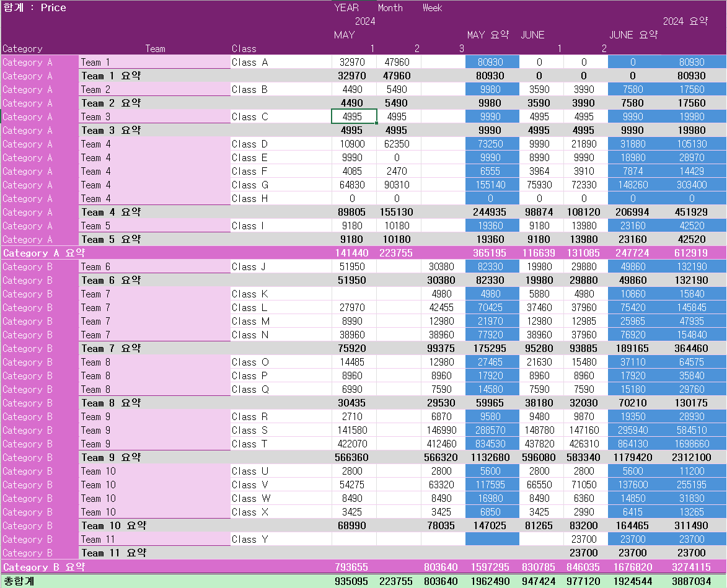Click the 303400 total in Class G row

pyautogui.click(x=692, y=185)
